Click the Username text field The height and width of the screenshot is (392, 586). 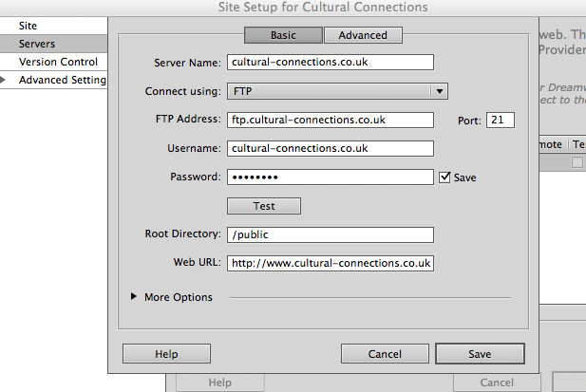330,149
